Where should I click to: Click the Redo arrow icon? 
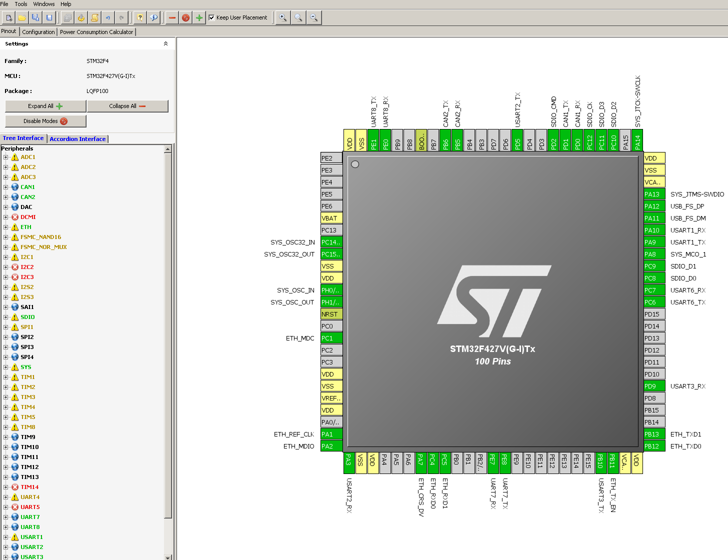click(x=121, y=17)
